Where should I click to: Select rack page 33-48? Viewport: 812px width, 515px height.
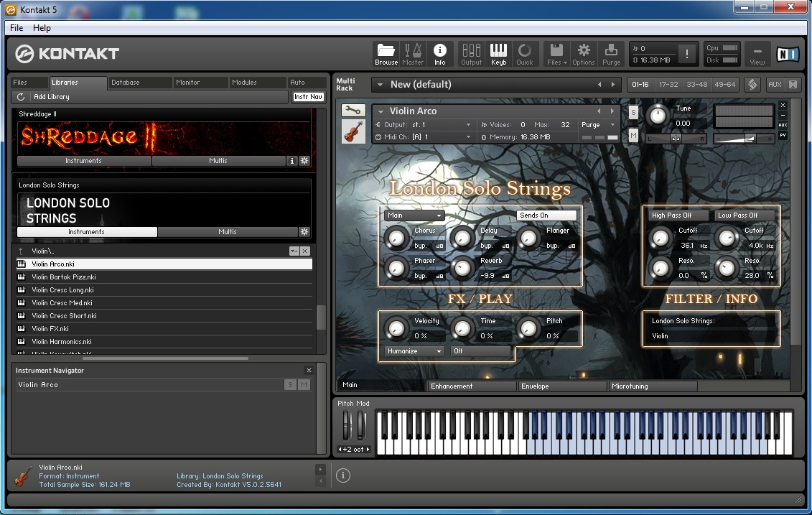(x=696, y=85)
